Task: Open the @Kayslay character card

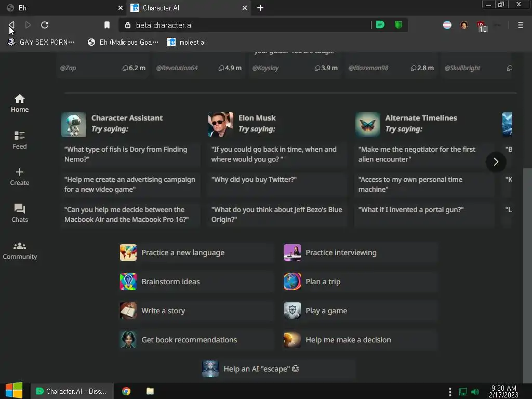Action: point(295,65)
